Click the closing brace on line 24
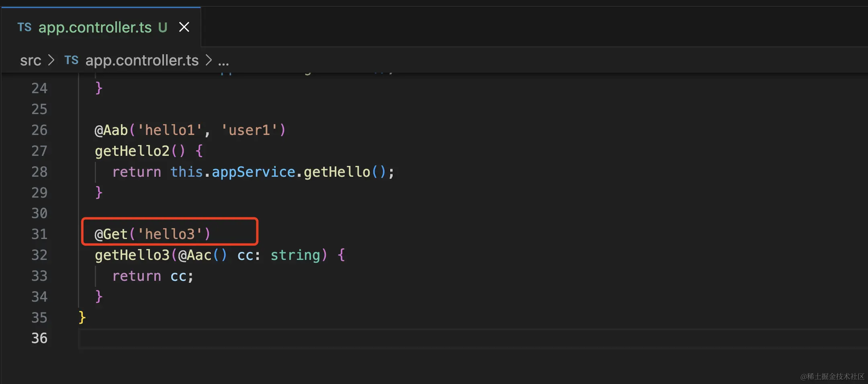 click(x=99, y=88)
